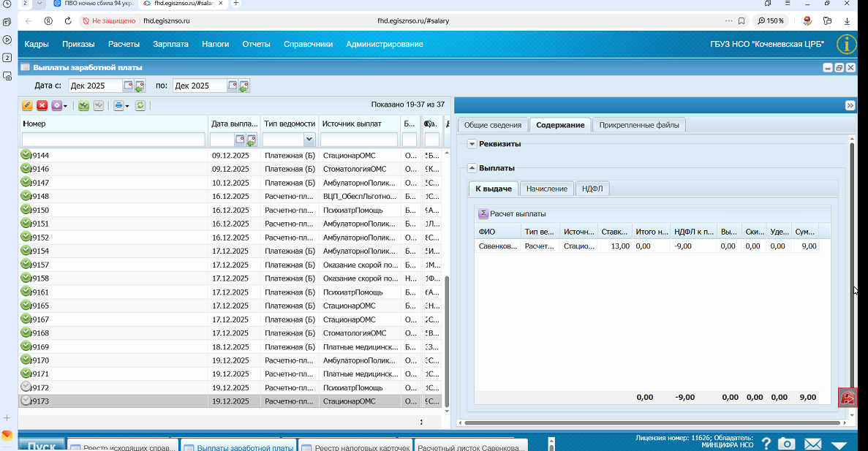Select row 9146 'СтоматологияОМС'
The width and height of the screenshot is (868, 451).
pos(231,169)
